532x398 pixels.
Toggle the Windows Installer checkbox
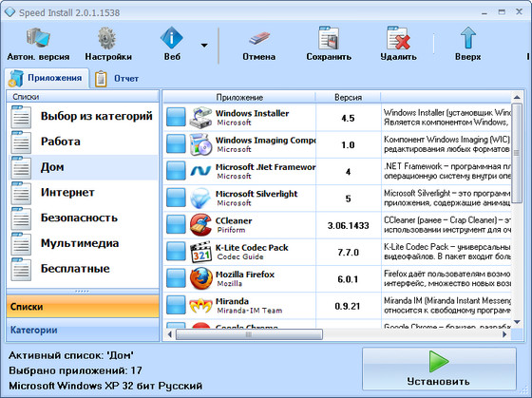tap(176, 117)
